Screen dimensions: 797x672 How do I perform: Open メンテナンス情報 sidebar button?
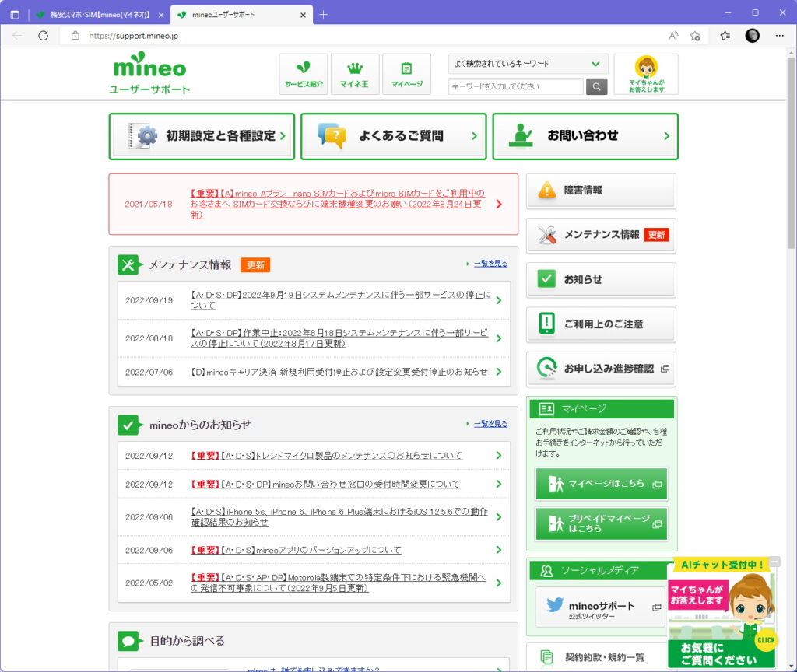pyautogui.click(x=602, y=235)
